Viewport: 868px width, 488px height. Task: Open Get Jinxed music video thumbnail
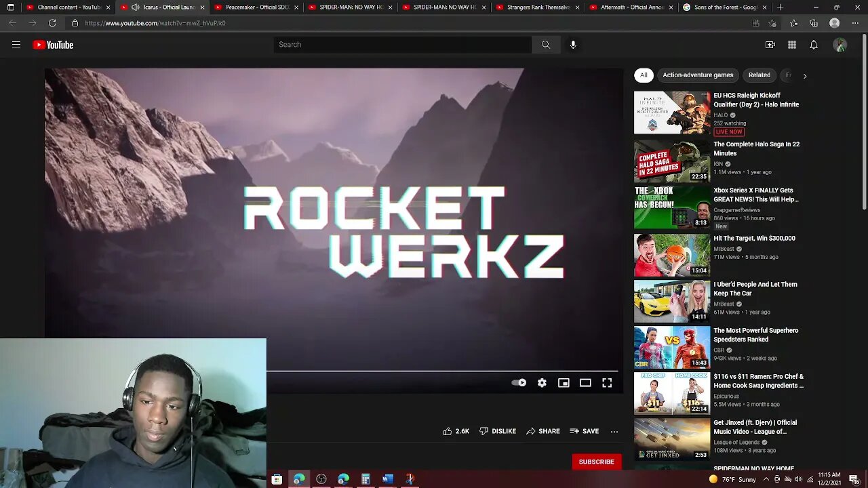pyautogui.click(x=672, y=439)
